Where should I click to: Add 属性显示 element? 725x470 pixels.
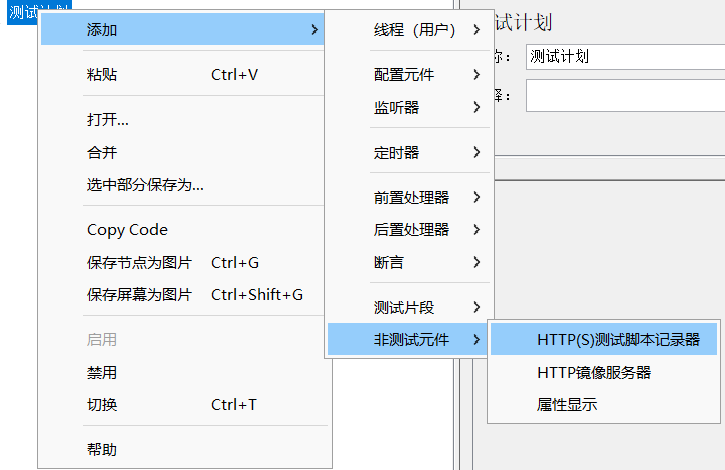(x=604, y=405)
